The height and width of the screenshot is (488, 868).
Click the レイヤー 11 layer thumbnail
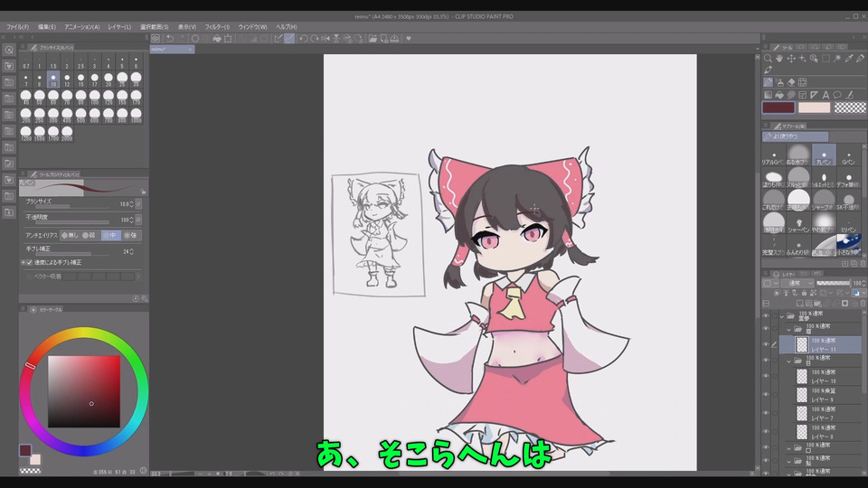coord(802,344)
